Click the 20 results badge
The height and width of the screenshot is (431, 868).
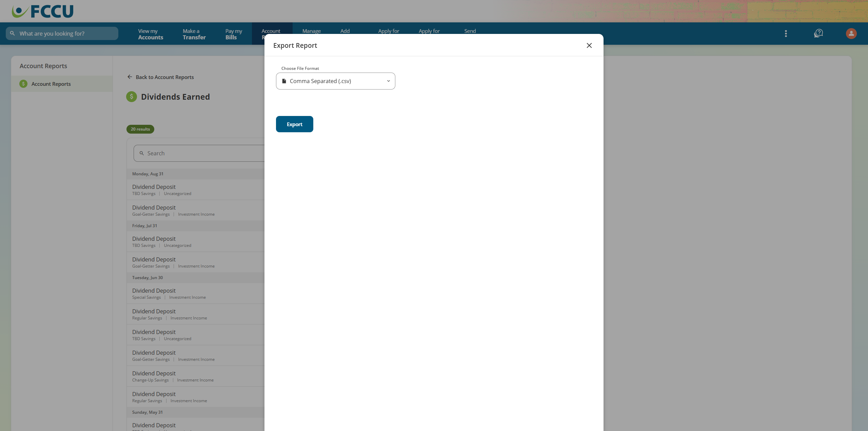[x=140, y=129]
